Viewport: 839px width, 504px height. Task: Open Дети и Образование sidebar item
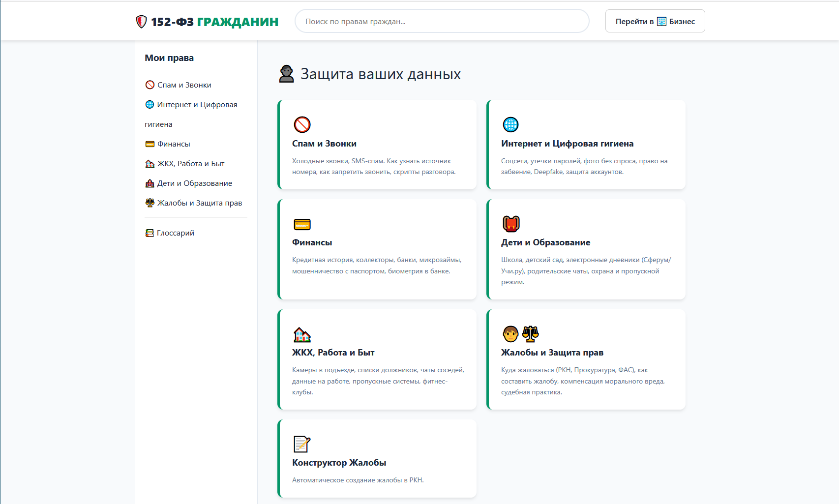pyautogui.click(x=194, y=183)
